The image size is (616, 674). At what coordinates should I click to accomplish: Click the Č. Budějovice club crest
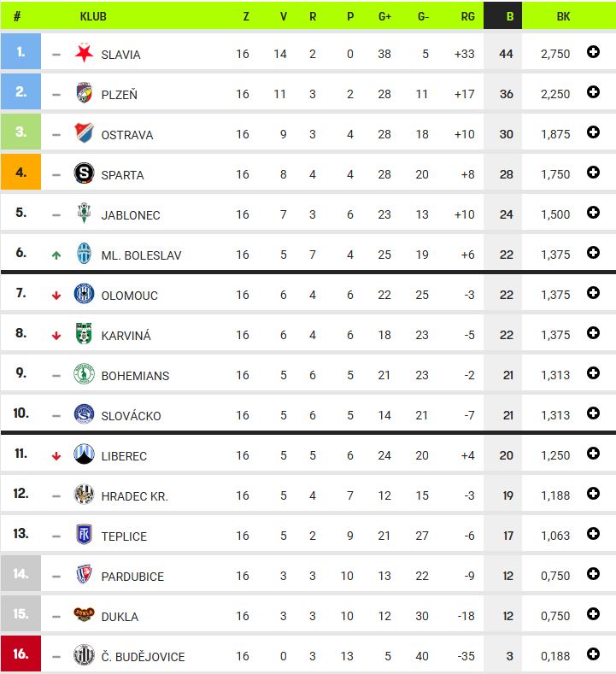tap(84, 654)
